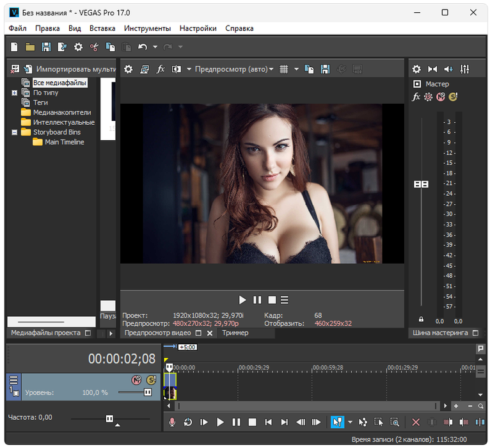Expand the Storyboard Bins tree node
This screenshot has width=490, height=448.
click(14, 132)
